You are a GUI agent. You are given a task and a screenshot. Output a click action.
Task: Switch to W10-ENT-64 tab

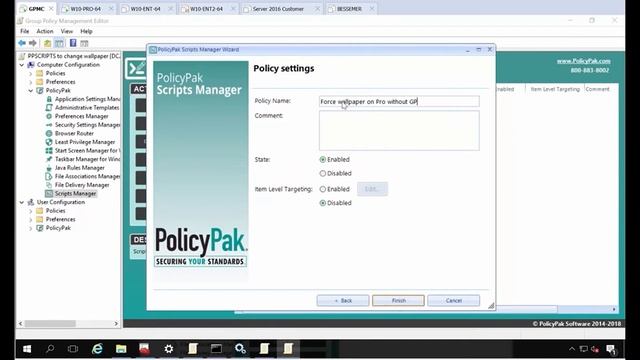146,9
